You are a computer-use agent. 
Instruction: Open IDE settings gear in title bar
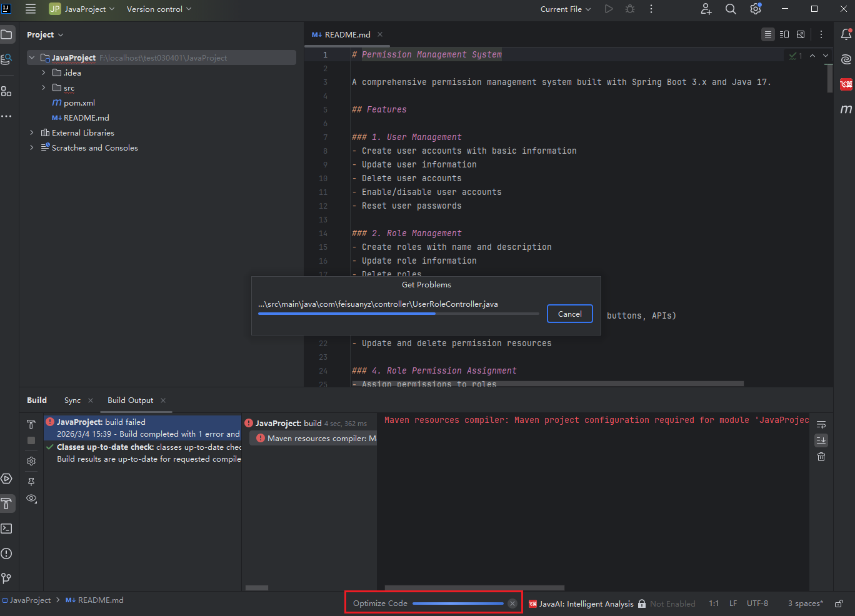pyautogui.click(x=756, y=9)
